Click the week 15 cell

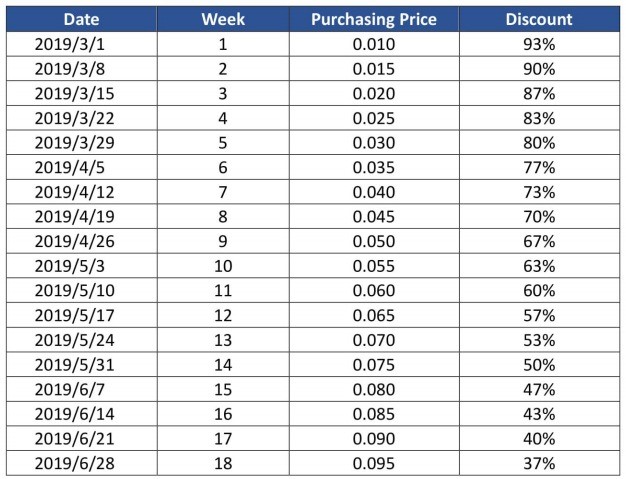223,389
